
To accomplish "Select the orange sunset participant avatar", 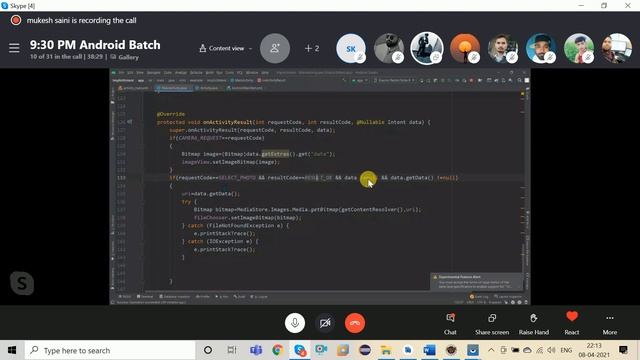I will (x=464, y=48).
